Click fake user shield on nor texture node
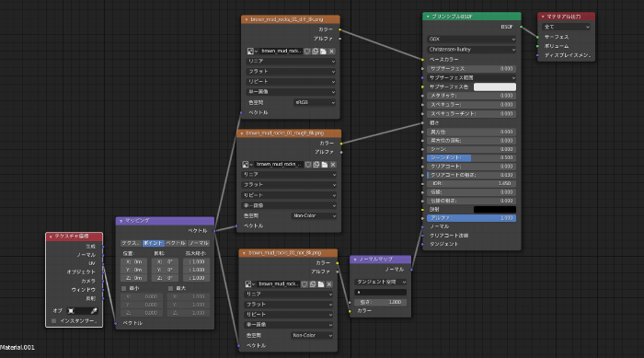 pos(305,284)
